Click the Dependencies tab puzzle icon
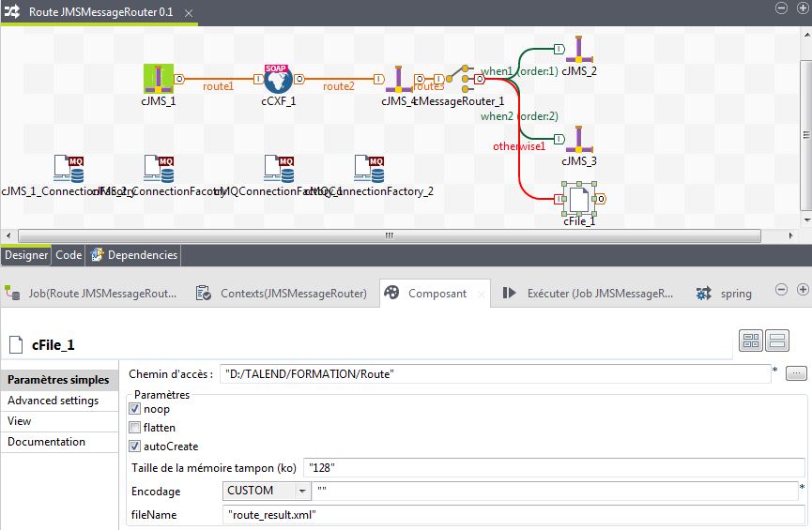Viewport: 812px width, 530px height. tap(97, 254)
